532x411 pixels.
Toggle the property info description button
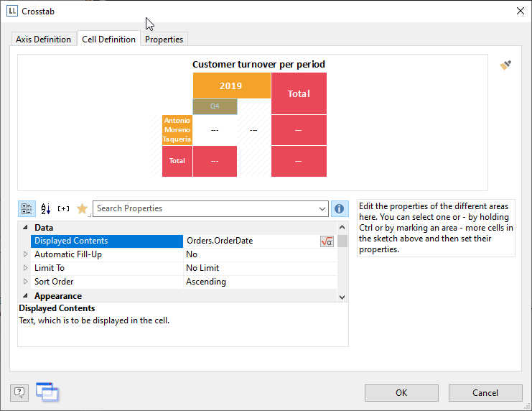click(x=340, y=208)
